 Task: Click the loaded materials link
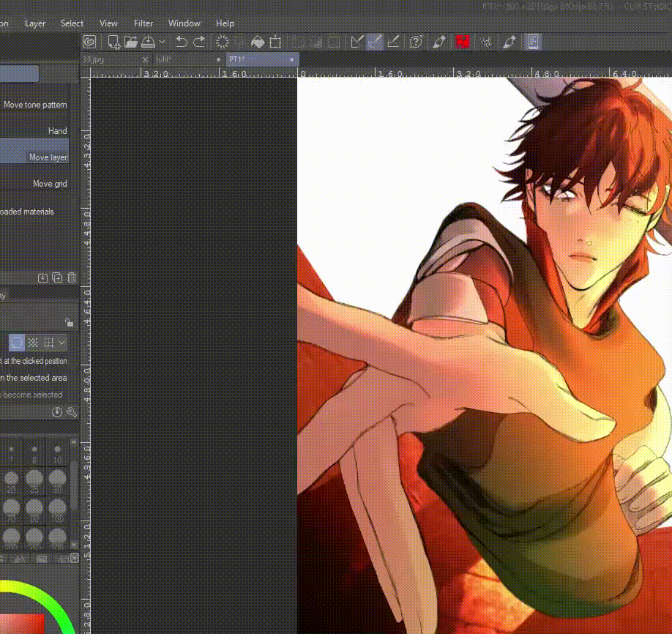[26, 212]
